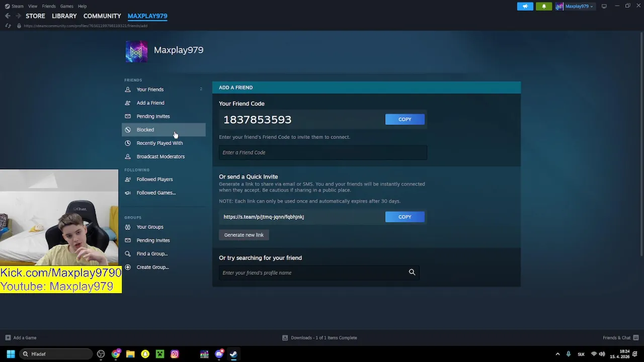Click the URL address bar text
The image size is (644, 362).
tap(86, 26)
